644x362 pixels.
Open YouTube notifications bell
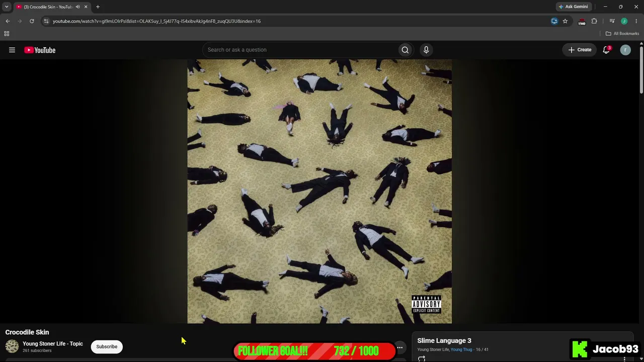[x=606, y=50]
